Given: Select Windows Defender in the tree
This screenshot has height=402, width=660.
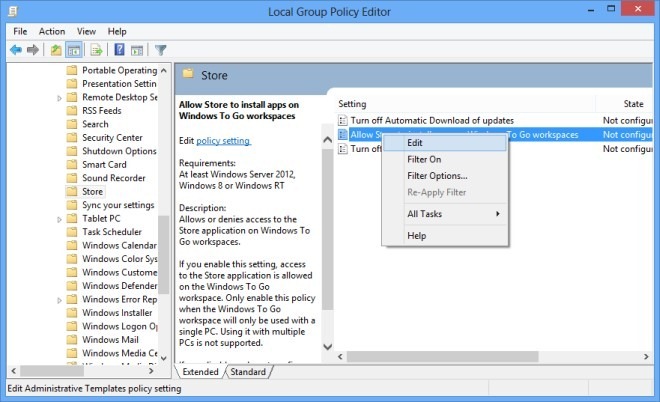Looking at the screenshot, I should (x=120, y=286).
